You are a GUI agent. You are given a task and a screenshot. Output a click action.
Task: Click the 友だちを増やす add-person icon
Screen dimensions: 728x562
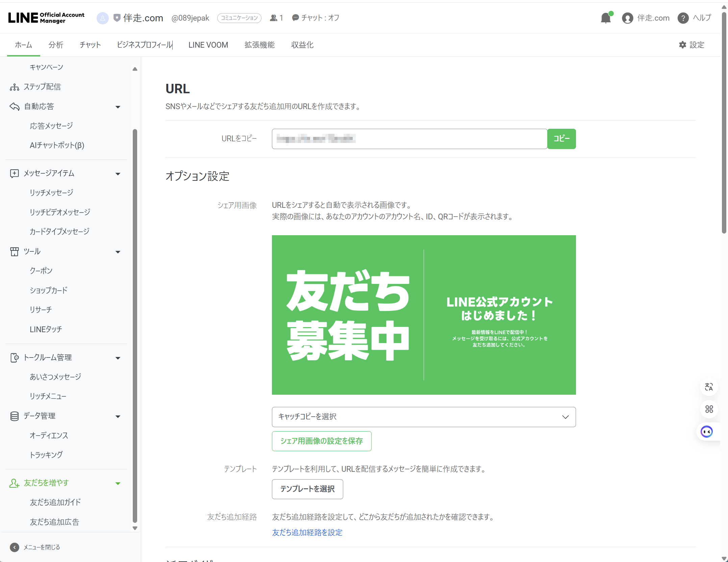(15, 483)
